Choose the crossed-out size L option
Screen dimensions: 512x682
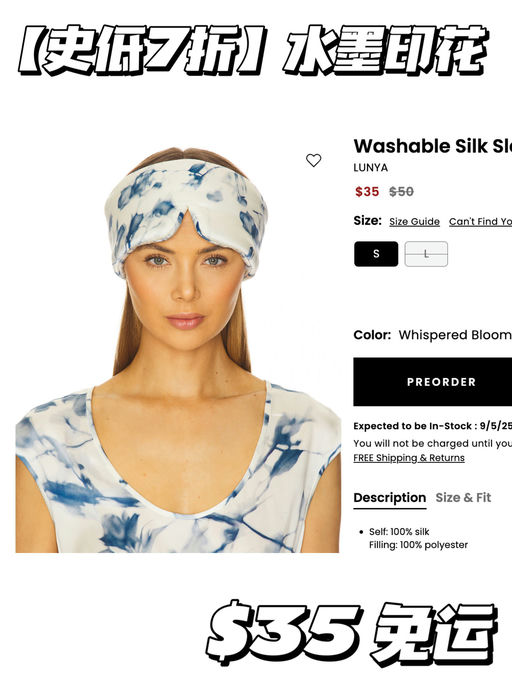pos(426,254)
